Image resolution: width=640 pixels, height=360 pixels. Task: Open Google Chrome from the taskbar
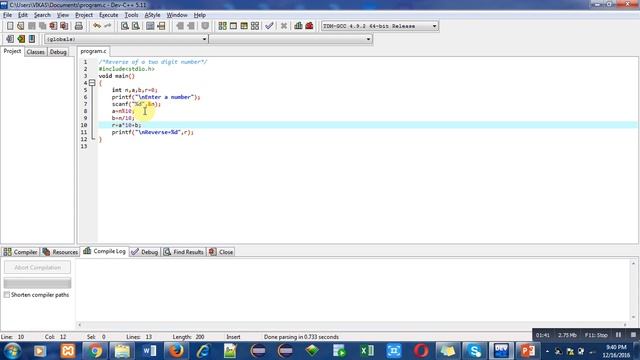[95, 351]
